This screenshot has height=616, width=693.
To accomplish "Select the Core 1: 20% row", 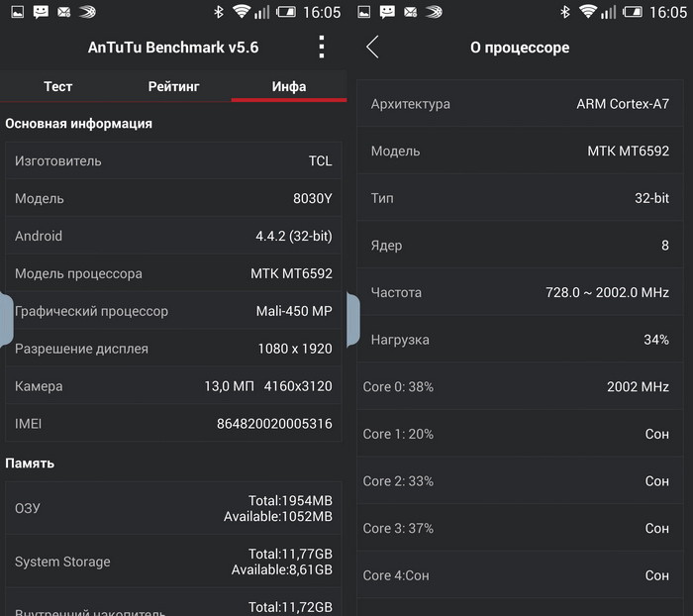I will tap(520, 434).
